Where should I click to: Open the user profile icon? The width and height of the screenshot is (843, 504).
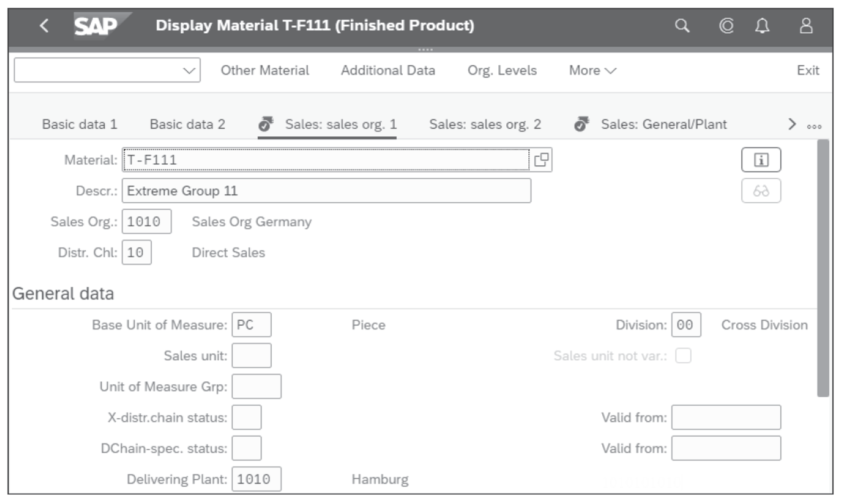point(806,26)
